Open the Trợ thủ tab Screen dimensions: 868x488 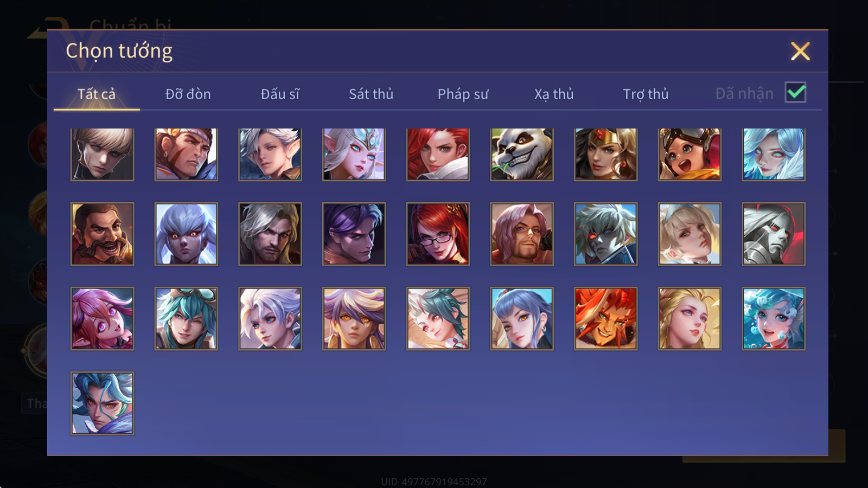click(645, 94)
